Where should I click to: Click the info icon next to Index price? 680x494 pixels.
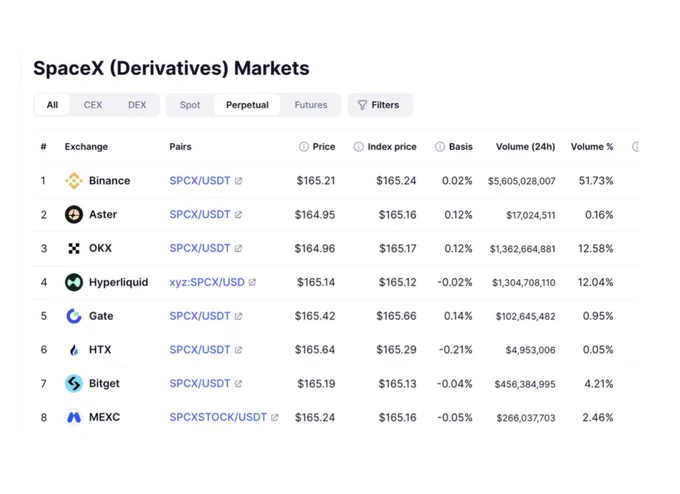point(358,147)
